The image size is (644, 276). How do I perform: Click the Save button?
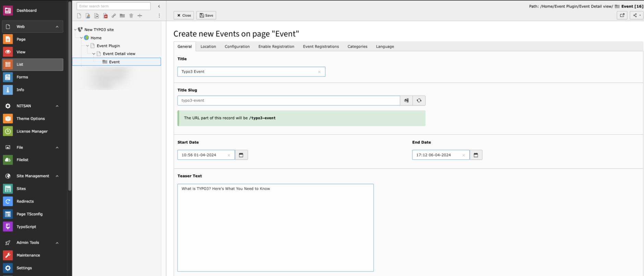[206, 15]
